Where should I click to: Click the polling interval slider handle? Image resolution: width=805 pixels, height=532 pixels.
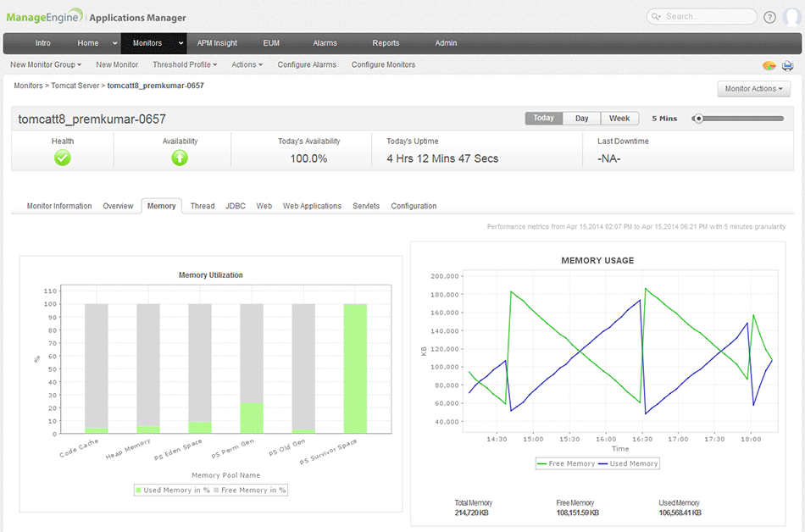697,119
